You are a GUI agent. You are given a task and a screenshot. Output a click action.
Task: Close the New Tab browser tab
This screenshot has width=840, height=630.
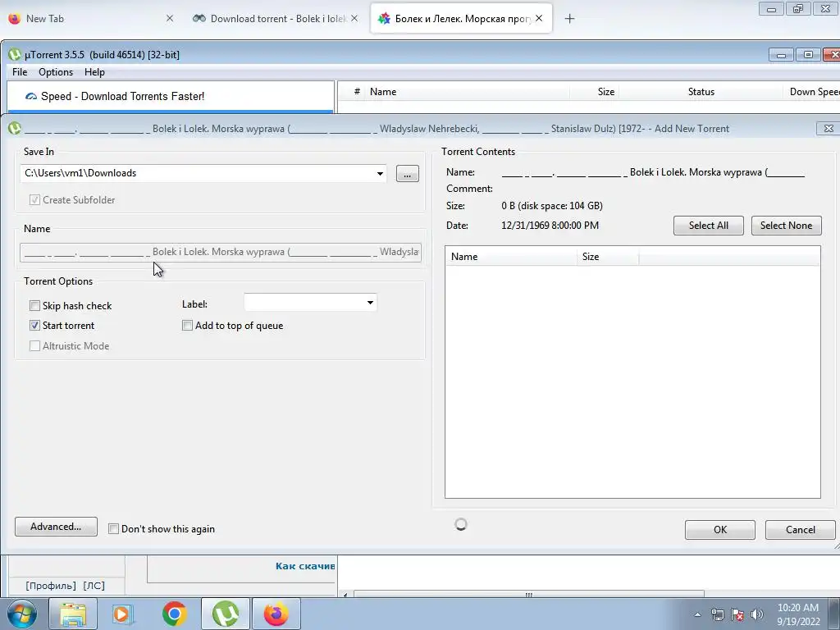170,18
